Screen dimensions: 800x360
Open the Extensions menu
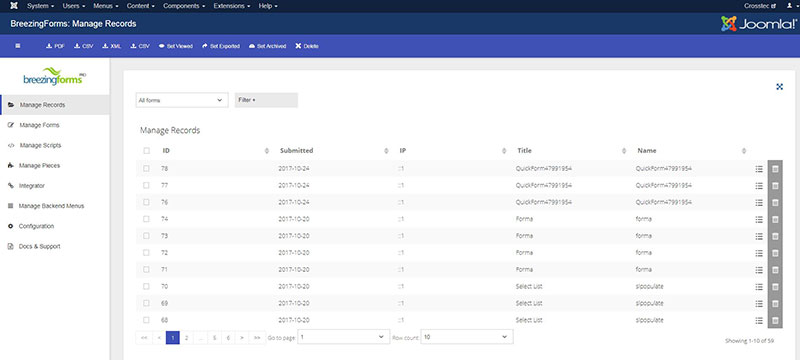coord(232,6)
